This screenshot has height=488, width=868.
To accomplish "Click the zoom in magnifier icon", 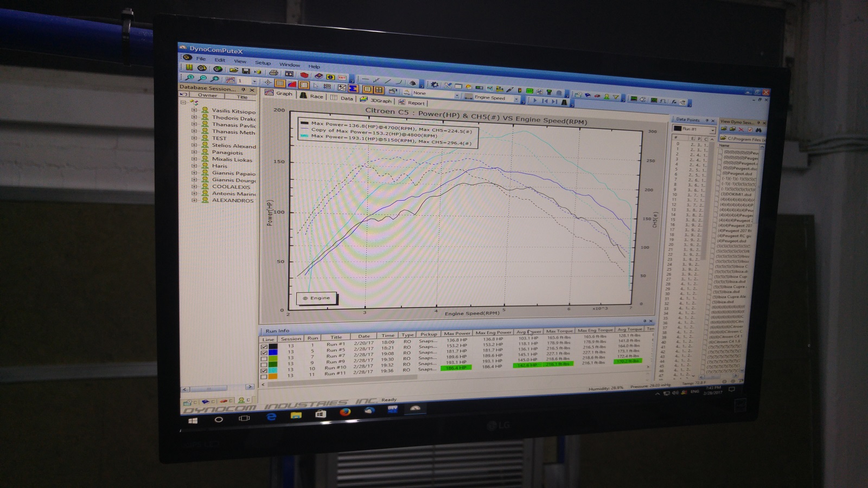I will tap(190, 78).
